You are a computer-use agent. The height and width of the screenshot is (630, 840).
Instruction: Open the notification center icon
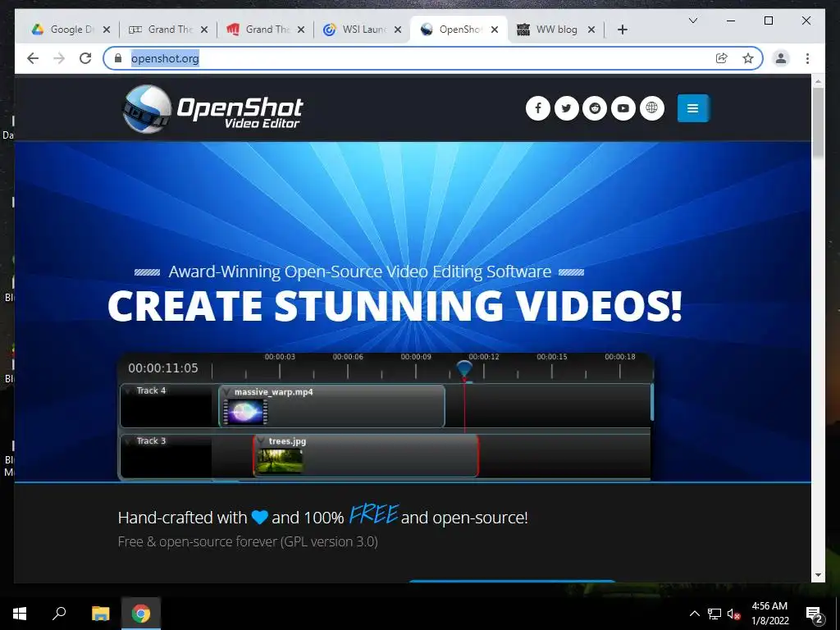815,614
